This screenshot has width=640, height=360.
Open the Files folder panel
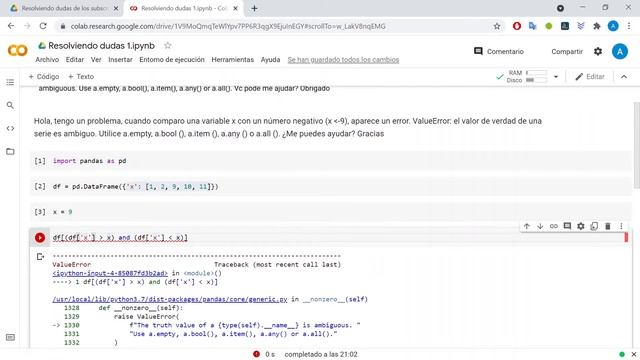tap(10, 151)
